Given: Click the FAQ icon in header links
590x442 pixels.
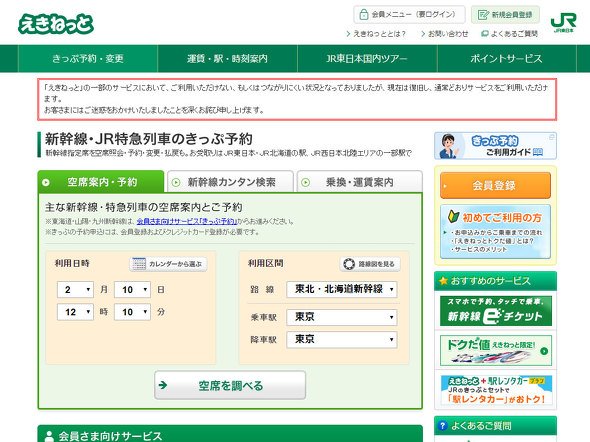Looking at the screenshot, I should coord(485,33).
